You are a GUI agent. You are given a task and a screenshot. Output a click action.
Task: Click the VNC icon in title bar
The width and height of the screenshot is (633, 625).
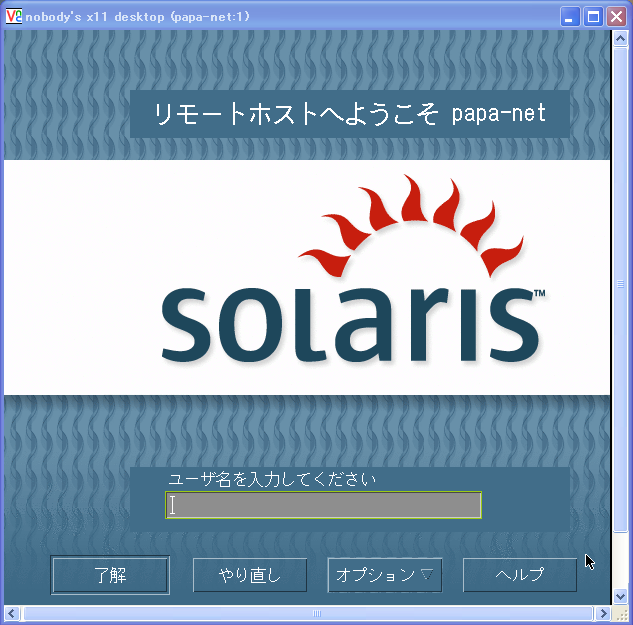coord(14,17)
